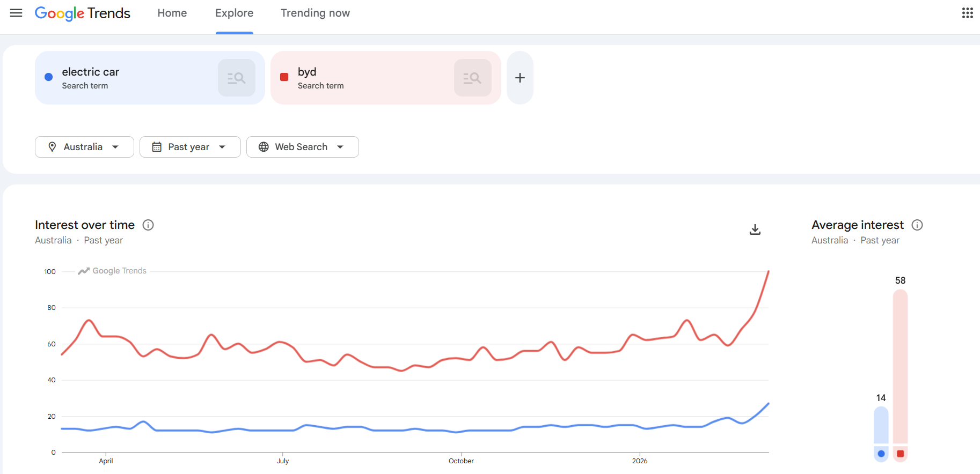
Task: Open the hamburger main menu
Action: pos(16,13)
